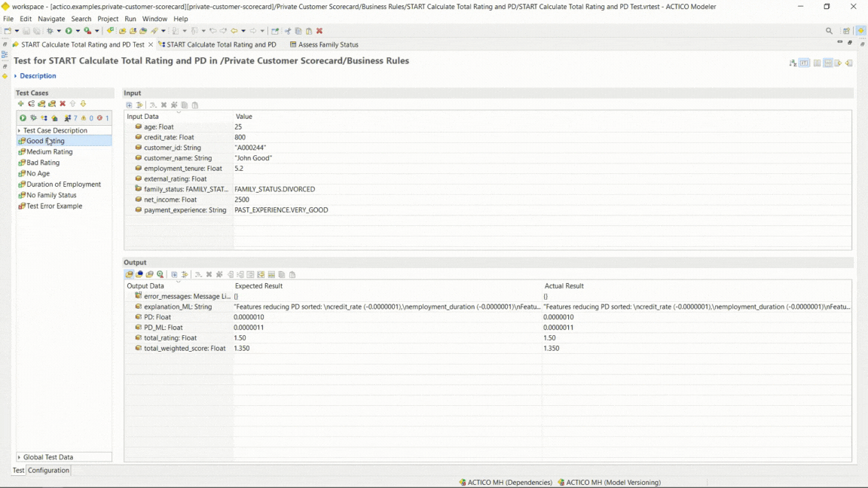Move the selected test case down with the arrow icon
The image size is (868, 488).
click(x=83, y=104)
